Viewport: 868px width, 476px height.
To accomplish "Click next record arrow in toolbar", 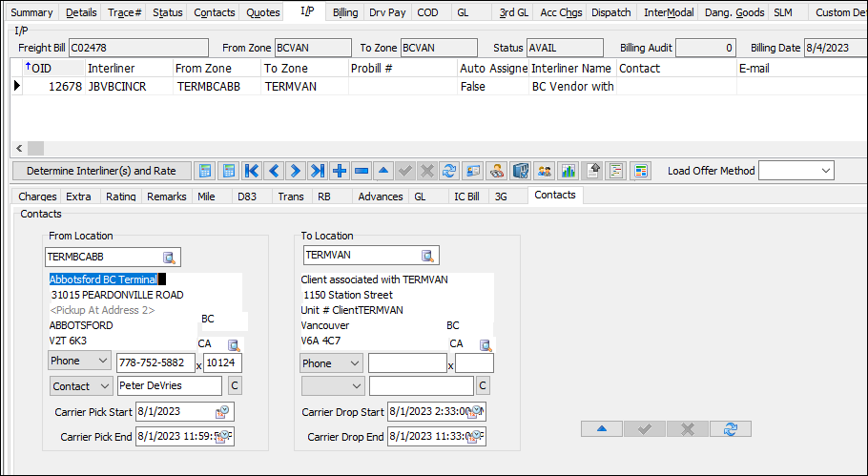I will click(x=296, y=171).
